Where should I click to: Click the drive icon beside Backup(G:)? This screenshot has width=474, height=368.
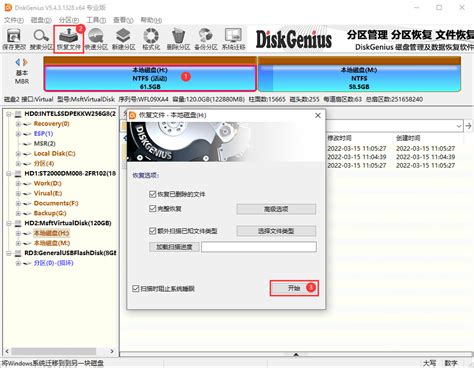coord(27,213)
